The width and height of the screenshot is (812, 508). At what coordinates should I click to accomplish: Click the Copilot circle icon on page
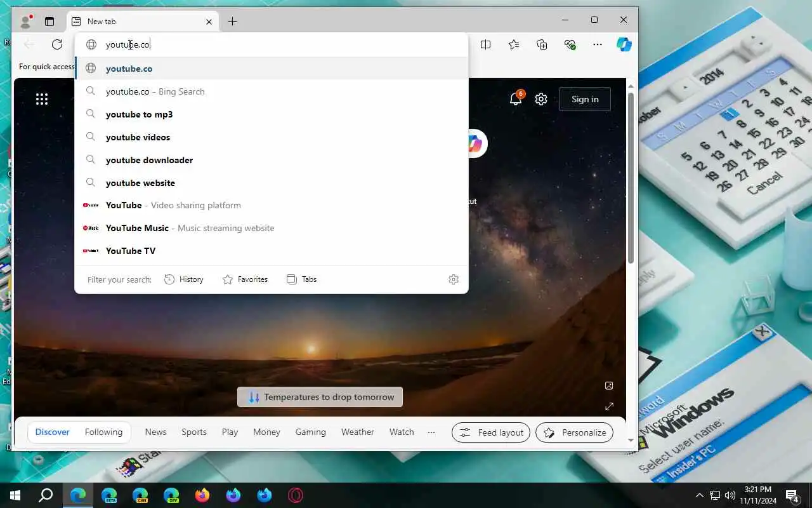click(475, 144)
